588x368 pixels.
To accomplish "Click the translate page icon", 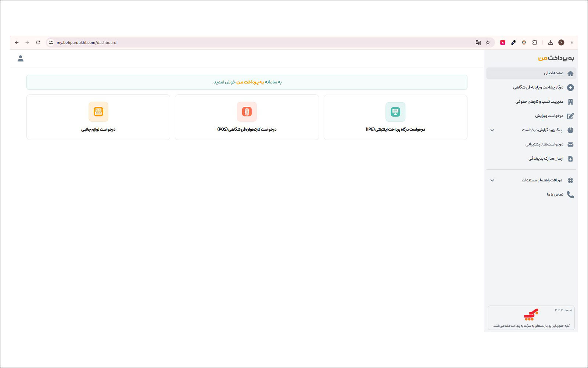I will coord(478,43).
